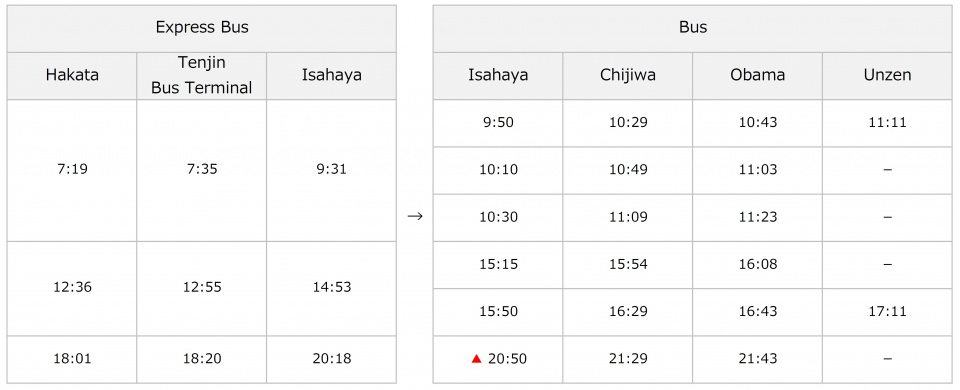Select the 18:01 Hakata departure cell
Viewport: 960px width, 390px height.
coord(72,359)
